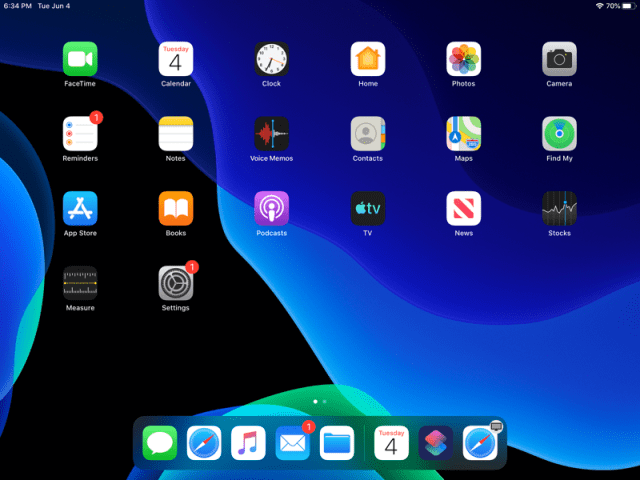Open the Books app
The width and height of the screenshot is (640, 480).
pyautogui.click(x=176, y=208)
